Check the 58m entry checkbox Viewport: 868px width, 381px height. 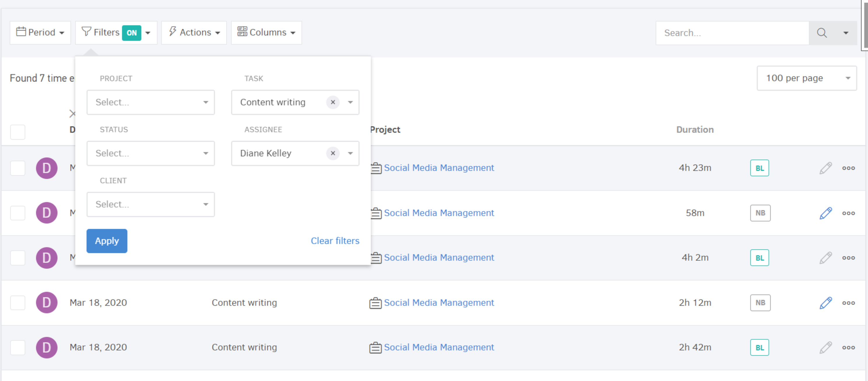click(x=17, y=213)
